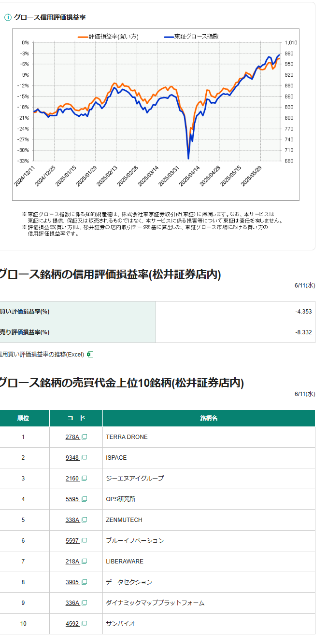Click the 買い評価損益率(%) row label
328x644 pixels.
click(24, 312)
